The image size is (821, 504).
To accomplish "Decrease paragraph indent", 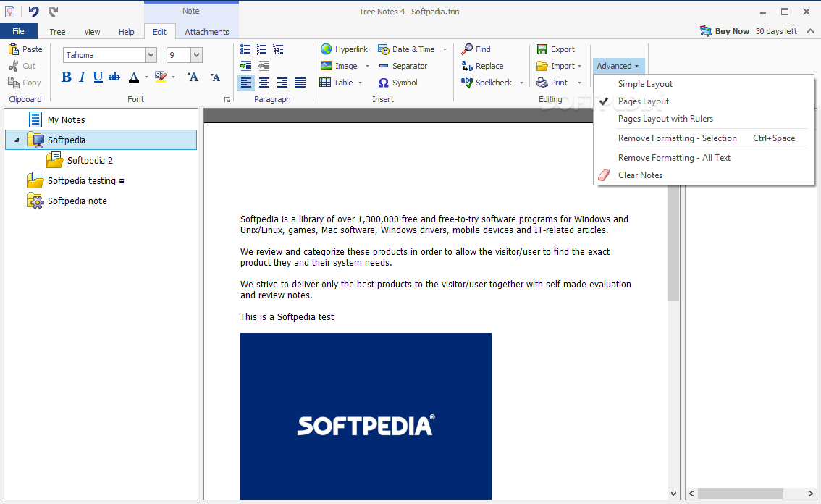I will 264,66.
